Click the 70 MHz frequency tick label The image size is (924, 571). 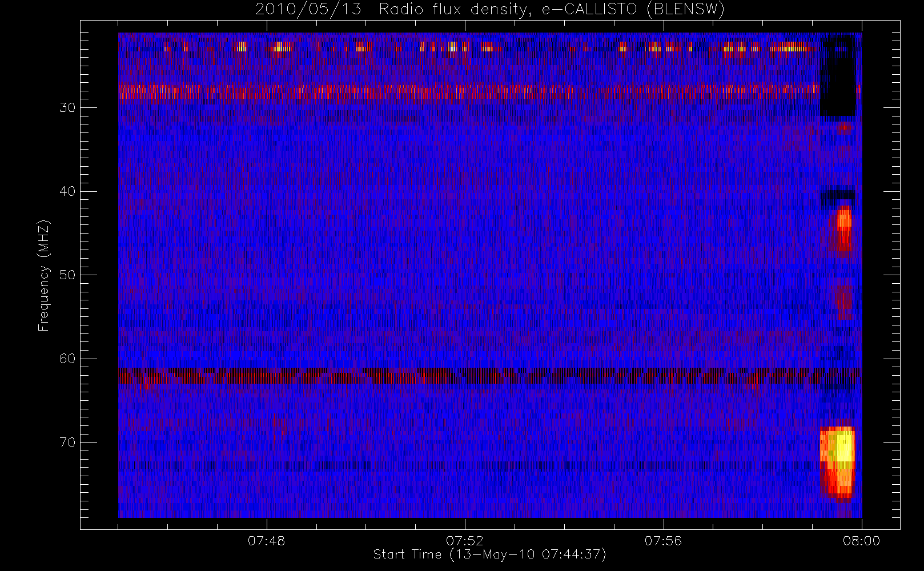(x=67, y=443)
